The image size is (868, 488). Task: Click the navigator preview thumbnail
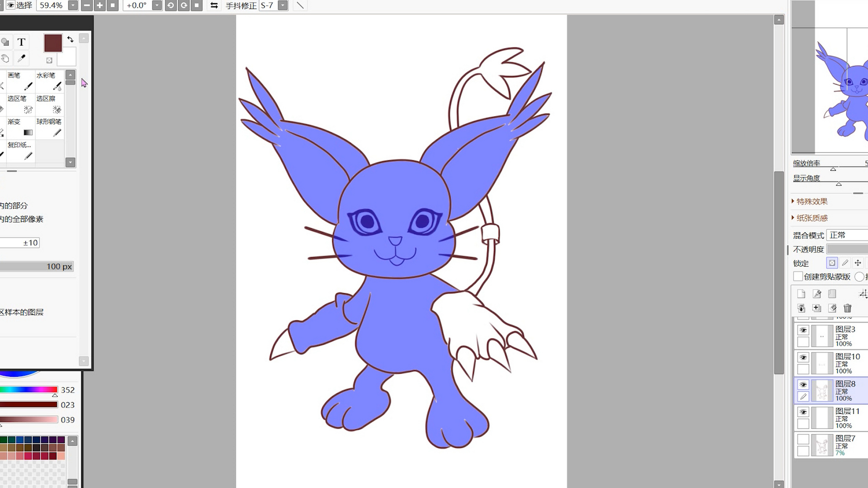tap(830, 77)
